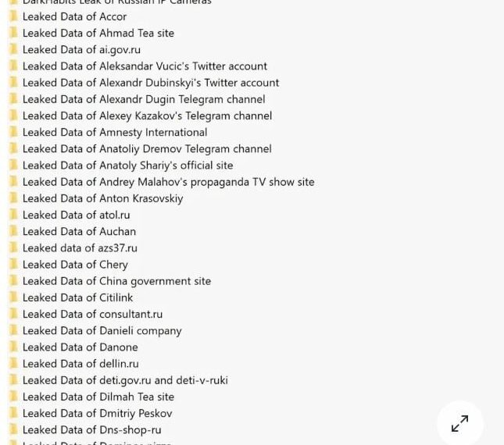Open Andrey Malahov's propaganda TV show site
This screenshot has width=504, height=445.
pos(168,182)
